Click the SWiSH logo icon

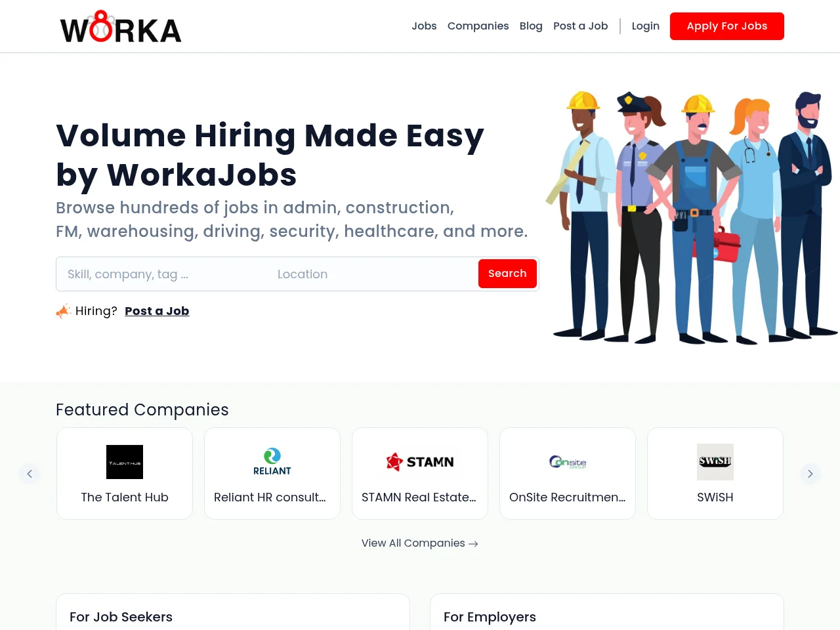click(715, 462)
